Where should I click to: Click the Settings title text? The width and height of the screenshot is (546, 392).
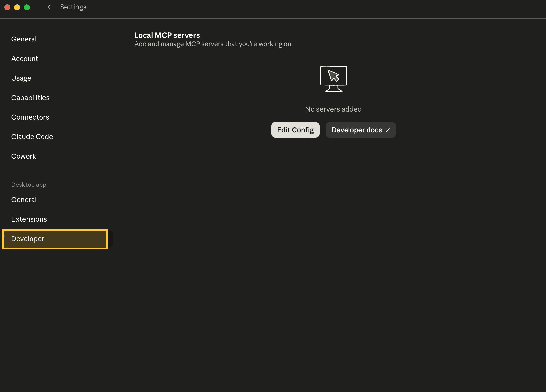(73, 7)
